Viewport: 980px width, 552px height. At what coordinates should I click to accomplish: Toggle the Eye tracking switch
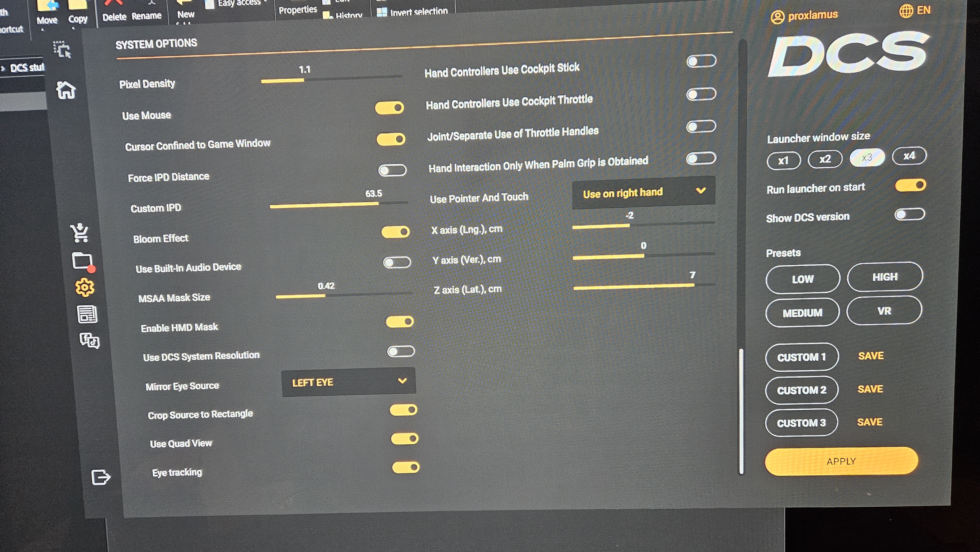[406, 467]
